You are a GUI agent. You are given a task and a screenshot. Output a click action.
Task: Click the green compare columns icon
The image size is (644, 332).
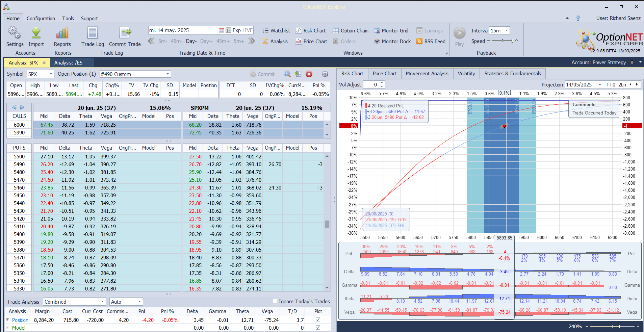(x=298, y=74)
